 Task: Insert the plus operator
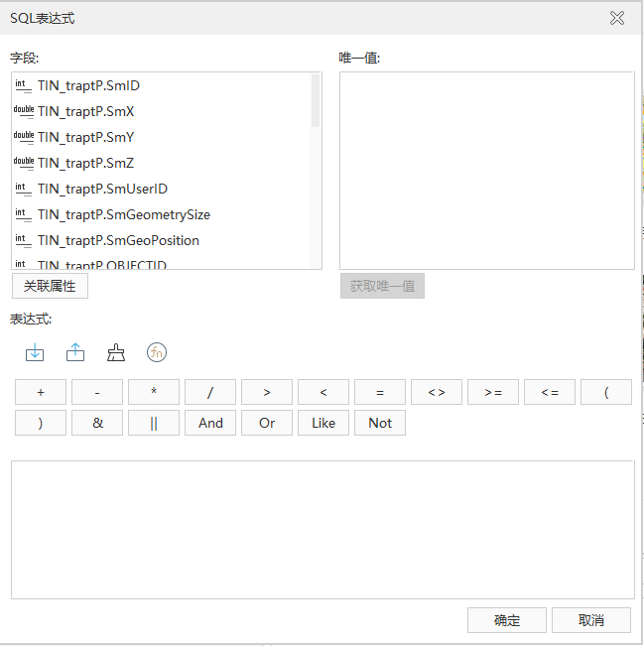coord(41,393)
